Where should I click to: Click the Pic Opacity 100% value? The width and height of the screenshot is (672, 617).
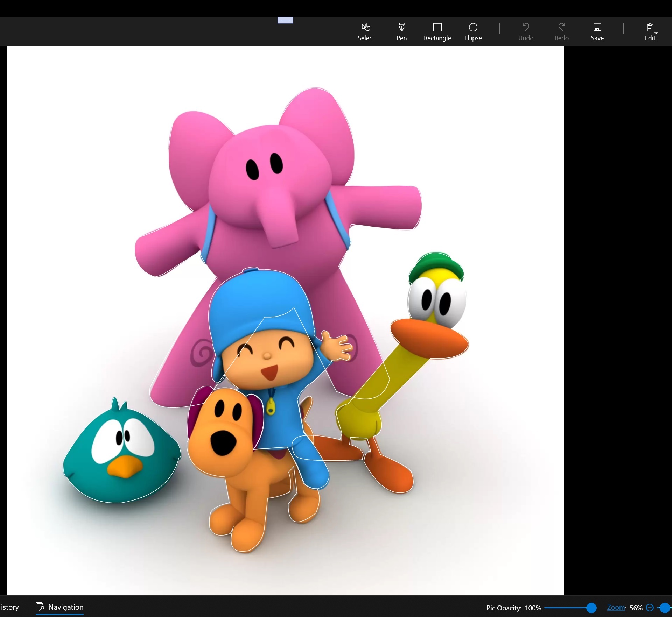tap(533, 608)
